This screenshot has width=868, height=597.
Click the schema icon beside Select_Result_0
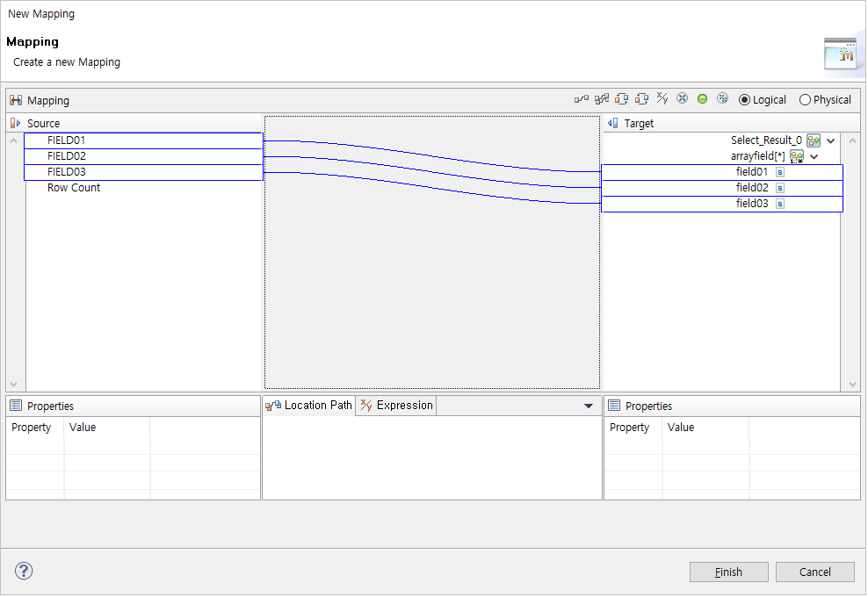pos(813,140)
